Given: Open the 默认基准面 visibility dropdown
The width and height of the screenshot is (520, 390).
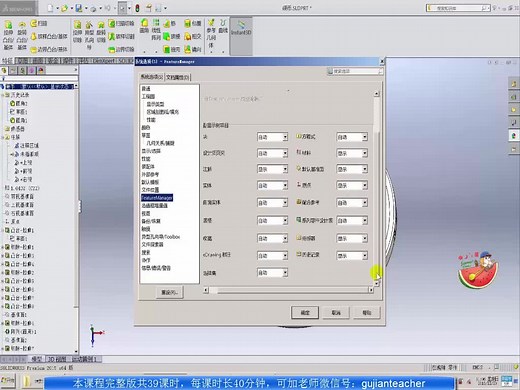Looking at the screenshot, I should pos(352,169).
